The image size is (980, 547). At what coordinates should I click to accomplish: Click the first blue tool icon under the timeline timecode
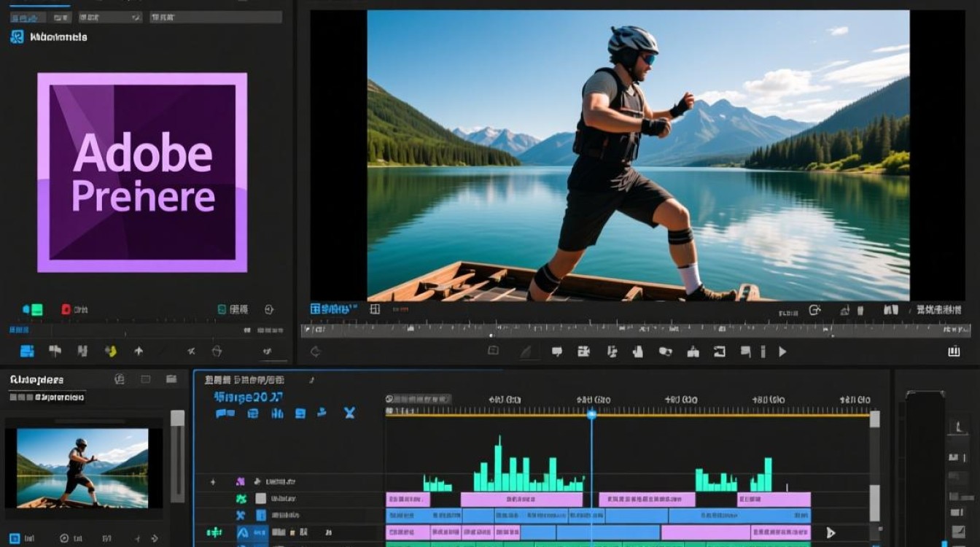[x=225, y=414]
